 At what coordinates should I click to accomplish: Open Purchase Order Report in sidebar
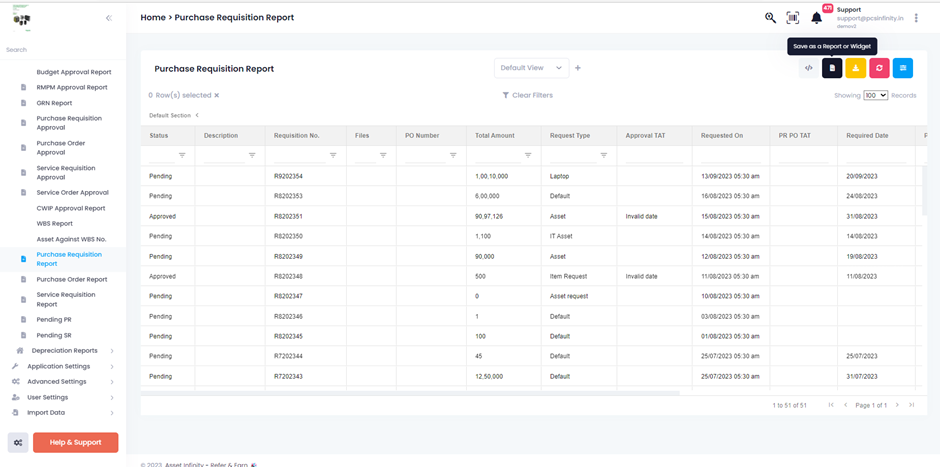71,279
